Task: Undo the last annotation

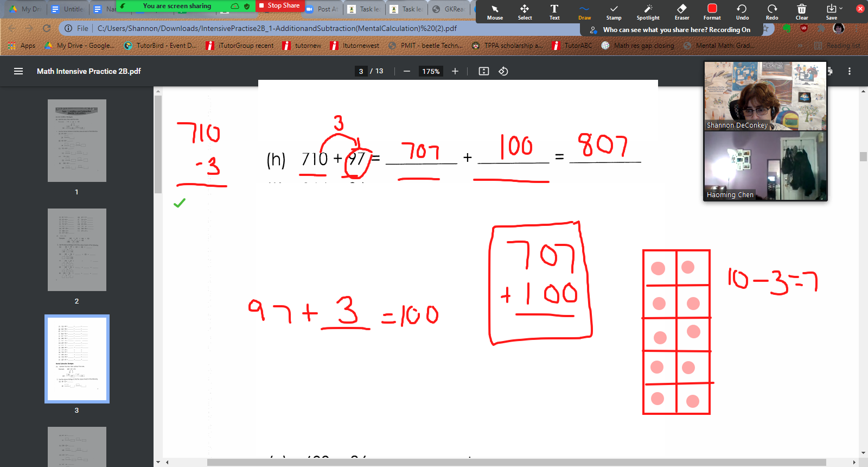Action: [742, 11]
